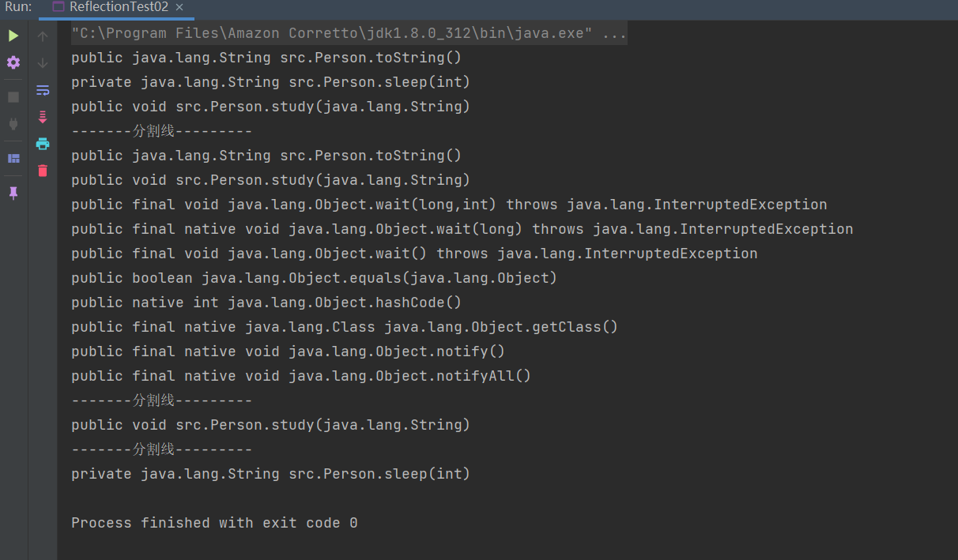Image resolution: width=958 pixels, height=560 pixels.
Task: Click the grey Stop process square
Action: 13,97
